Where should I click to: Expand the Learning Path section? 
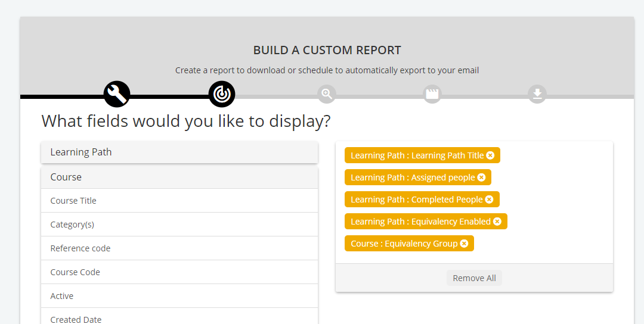179,152
